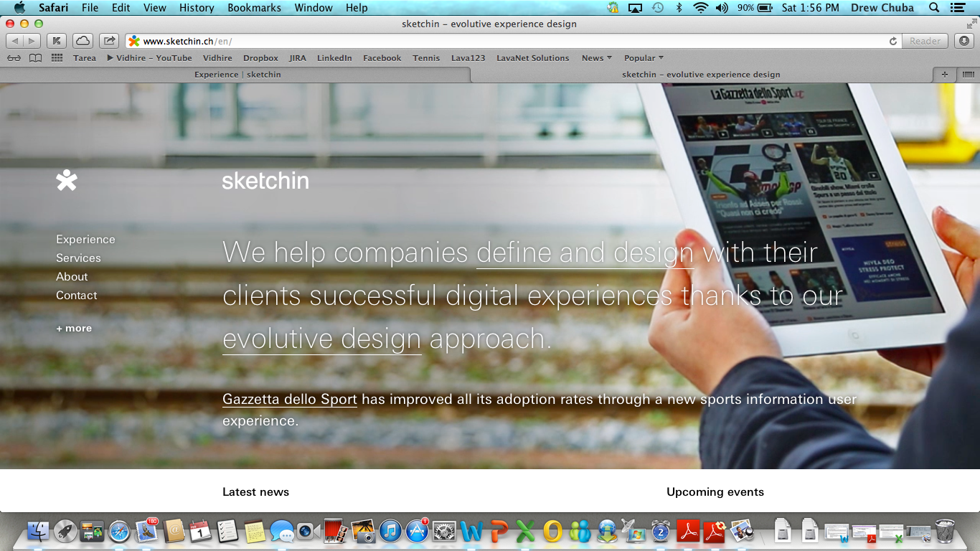Screen dimensions: 980x551
Task: Follow the 'Gazzetta dello Sport' link
Action: coord(290,399)
